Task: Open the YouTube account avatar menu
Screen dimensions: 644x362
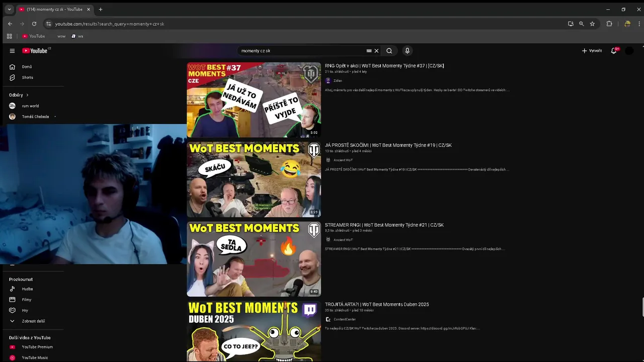Action: pos(629,51)
